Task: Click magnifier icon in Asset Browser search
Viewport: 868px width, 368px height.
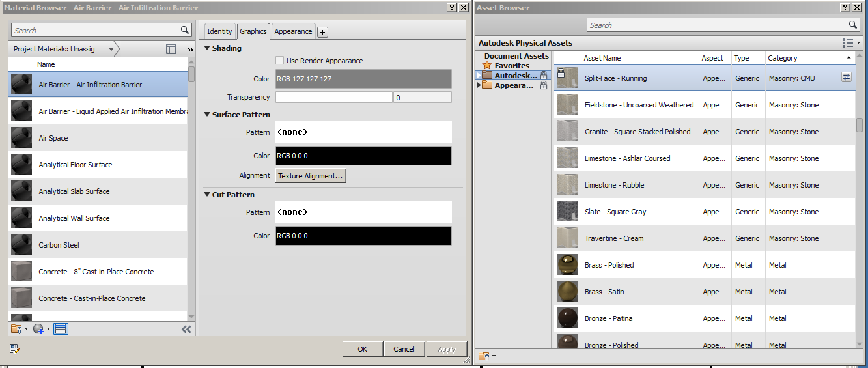Action: 853,25
